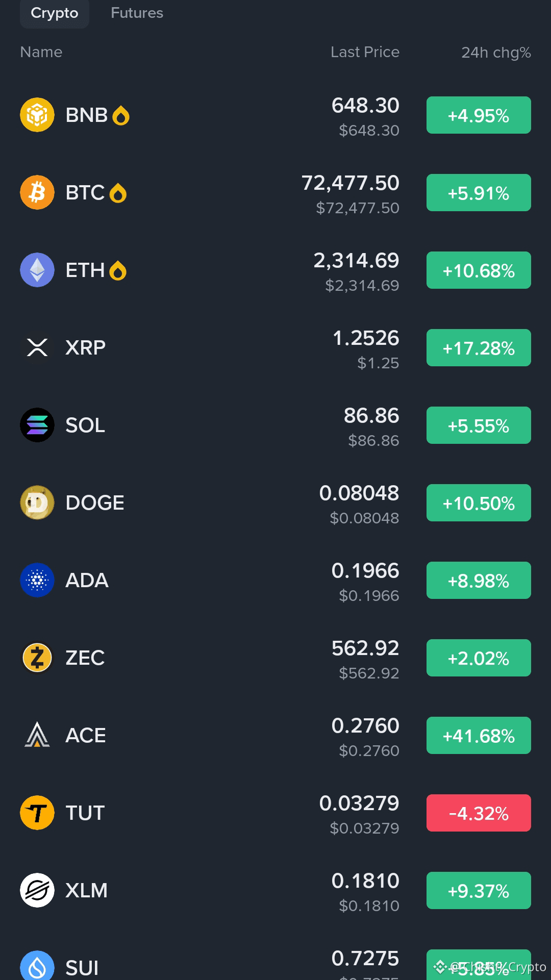Tap the flame icon beside BTC

118,193
